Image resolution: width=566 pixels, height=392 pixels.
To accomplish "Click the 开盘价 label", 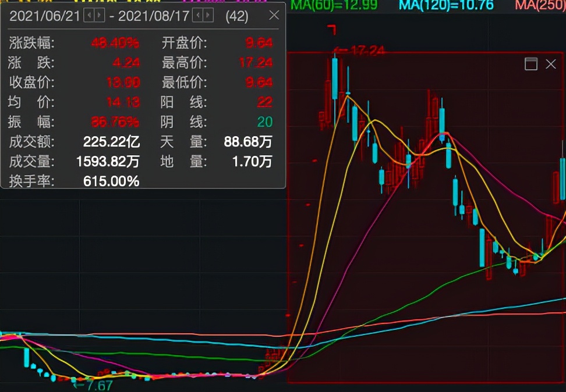I will [x=185, y=43].
